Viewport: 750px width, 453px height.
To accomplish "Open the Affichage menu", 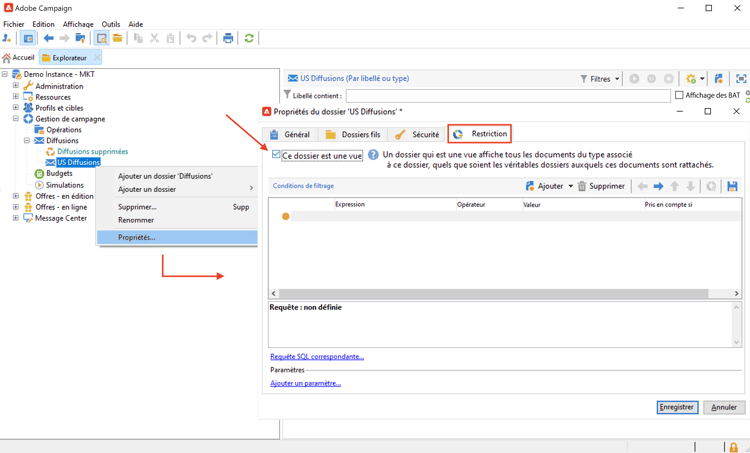I will click(78, 24).
